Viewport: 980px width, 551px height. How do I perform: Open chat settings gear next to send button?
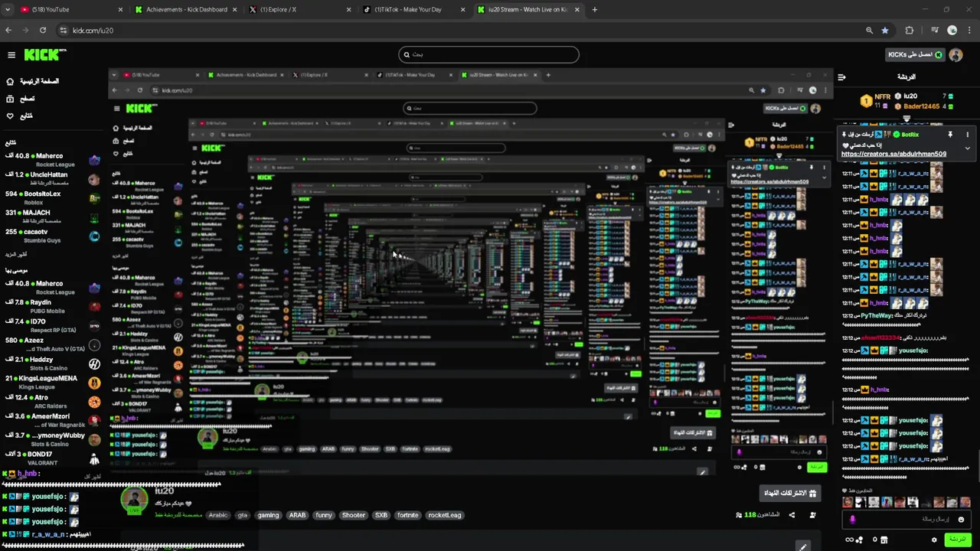(934, 540)
